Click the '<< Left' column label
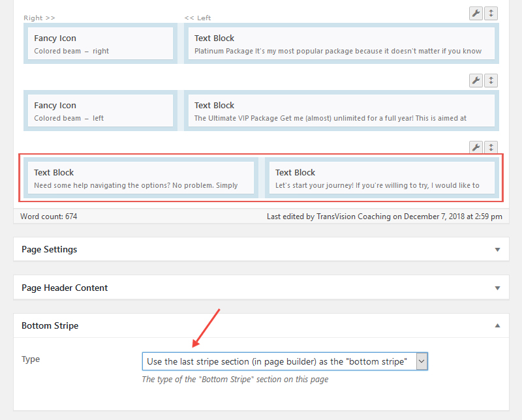This screenshot has height=420, width=522. (x=198, y=18)
